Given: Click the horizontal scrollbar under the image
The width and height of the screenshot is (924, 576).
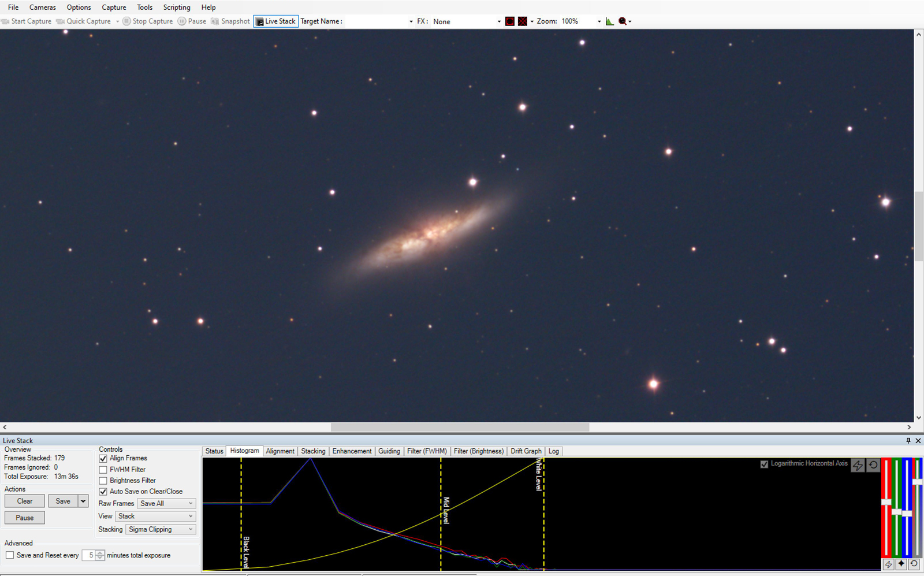Looking at the screenshot, I should coord(460,428).
